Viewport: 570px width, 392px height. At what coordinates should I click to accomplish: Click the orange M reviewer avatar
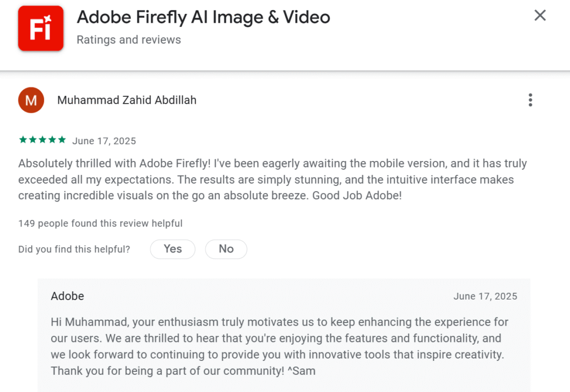point(31,100)
